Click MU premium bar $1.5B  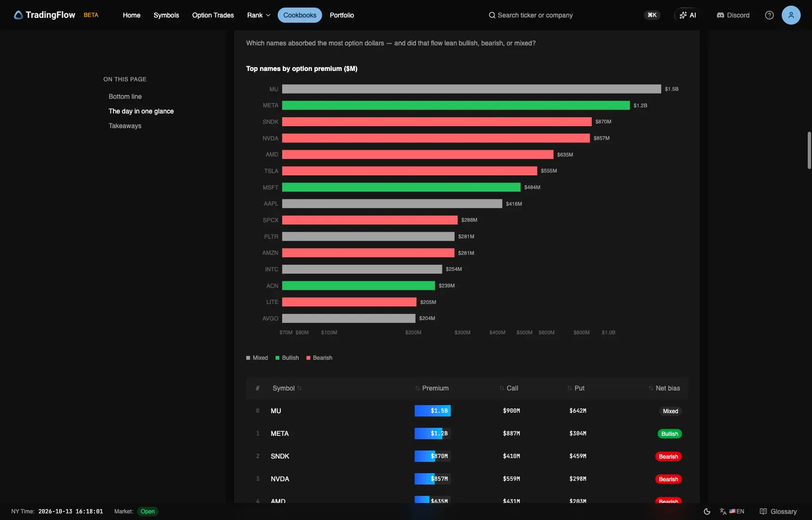[432, 411]
